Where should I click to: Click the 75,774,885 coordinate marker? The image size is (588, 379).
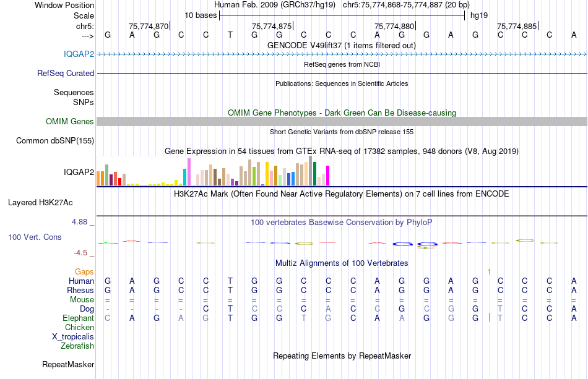pyautogui.click(x=517, y=26)
